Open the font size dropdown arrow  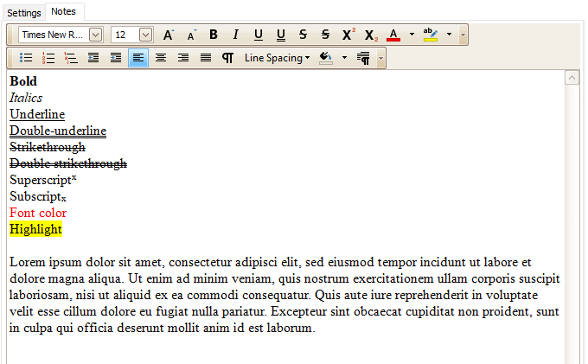tap(145, 35)
